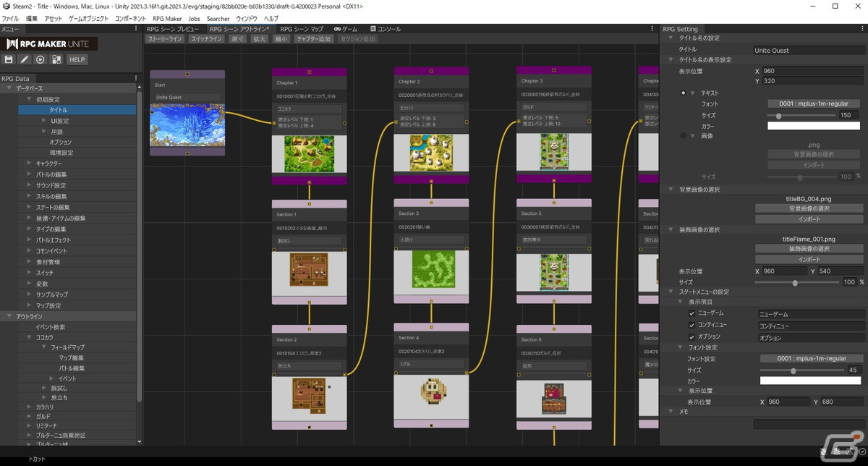Toggle the コンティニュー checkbox

click(x=692, y=326)
